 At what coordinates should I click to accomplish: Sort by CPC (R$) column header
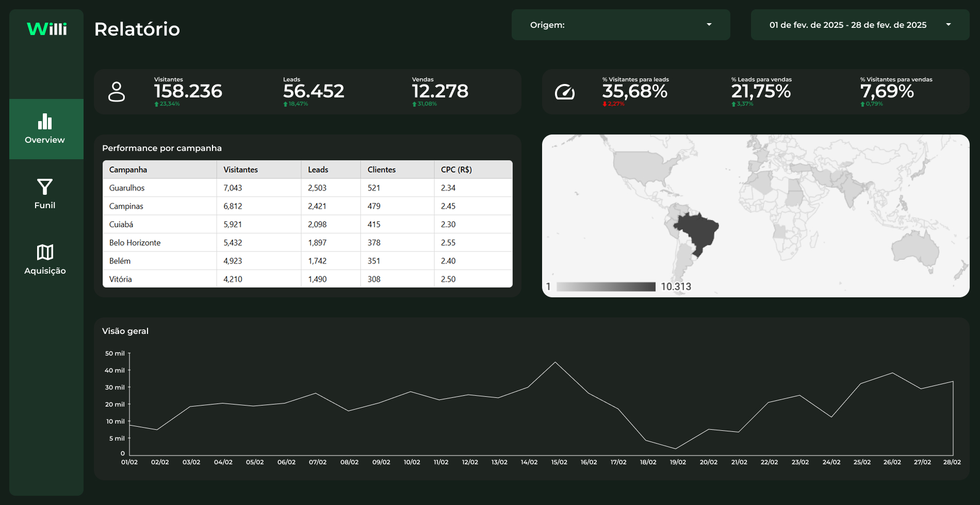[473, 170]
